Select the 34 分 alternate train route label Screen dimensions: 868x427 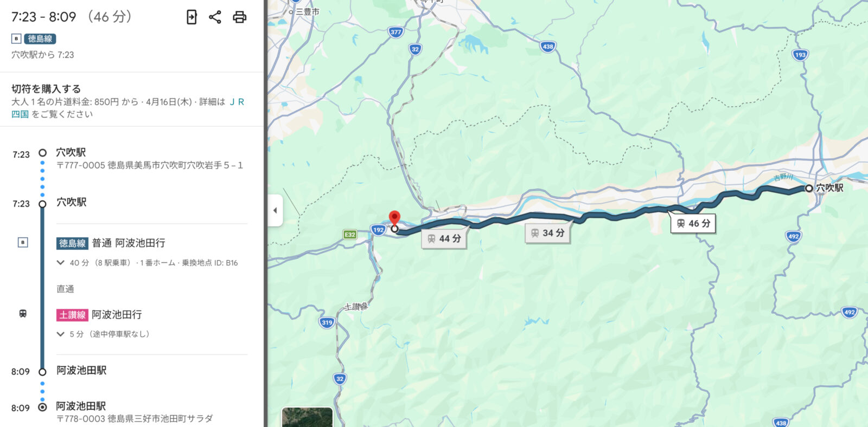[x=547, y=233]
